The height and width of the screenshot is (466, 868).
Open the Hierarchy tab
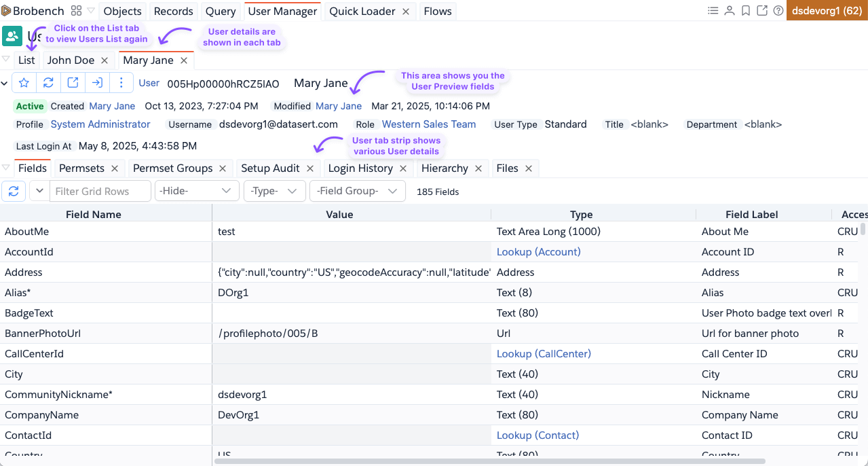445,168
